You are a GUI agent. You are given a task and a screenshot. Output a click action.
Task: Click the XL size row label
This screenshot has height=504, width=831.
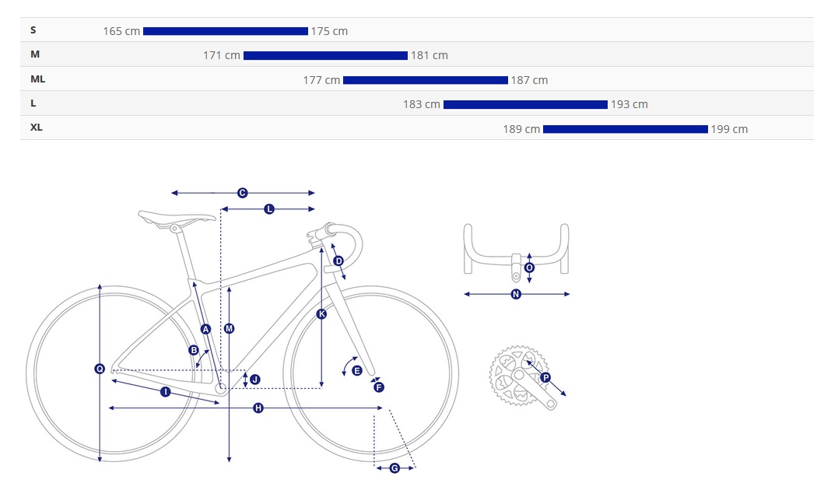36,128
